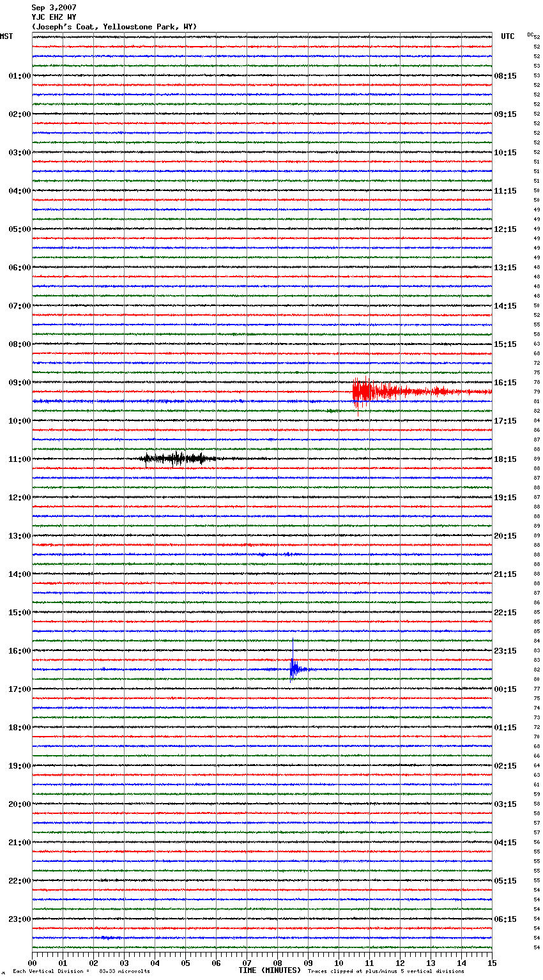Click the 03:15 UTC time label
The width and height of the screenshot is (543, 980).
click(505, 804)
